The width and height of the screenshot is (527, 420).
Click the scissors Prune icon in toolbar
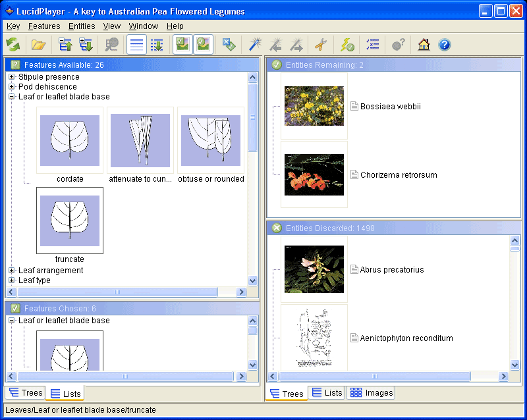(320, 45)
